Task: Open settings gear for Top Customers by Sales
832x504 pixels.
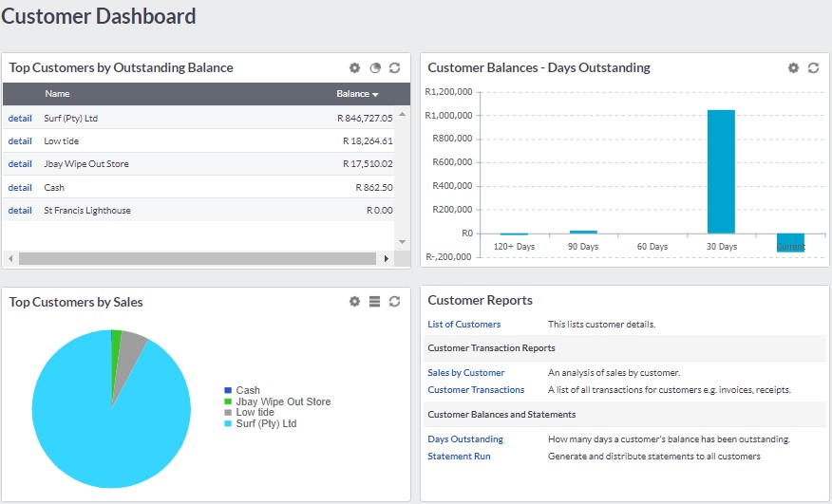Action: (354, 302)
